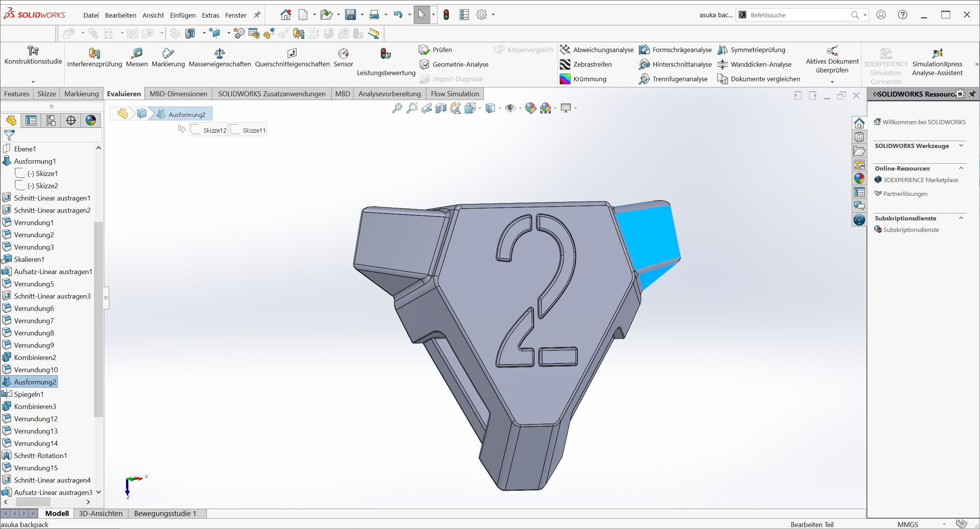Start Abweichungsanalyse

597,50
